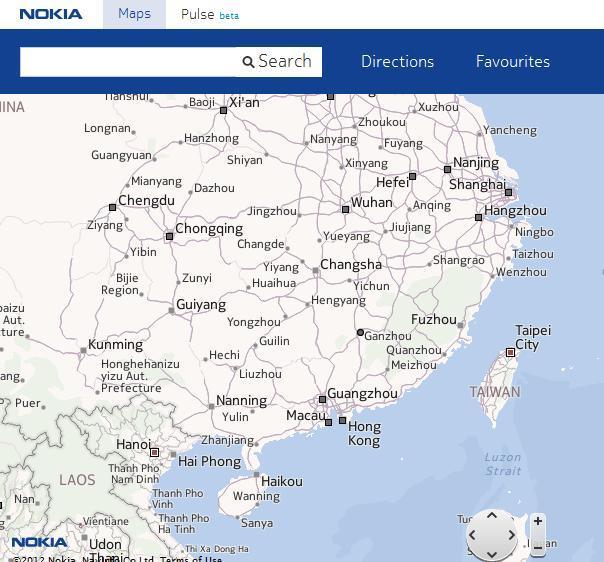Click the Nokia logo in the header
Image resolution: width=604 pixels, height=562 pixels.
pyautogui.click(x=51, y=14)
